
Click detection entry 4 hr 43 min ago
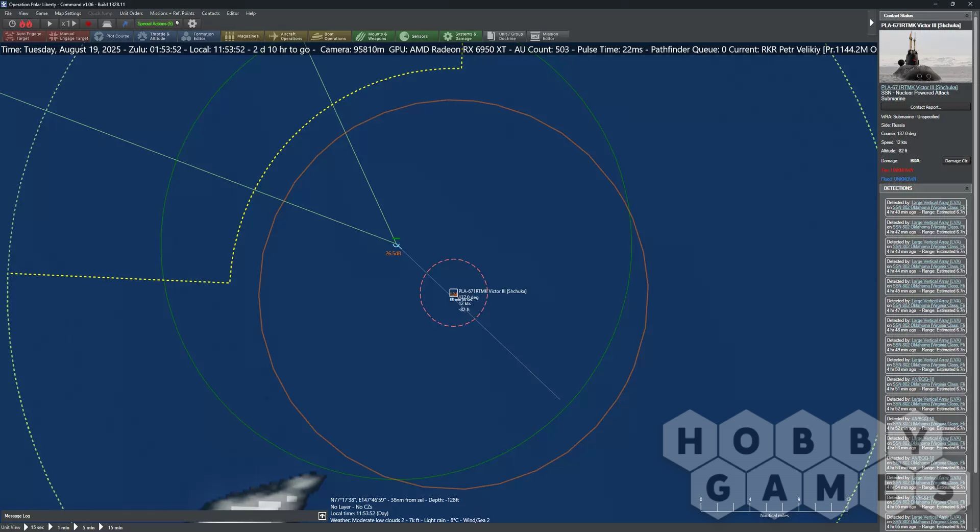click(925, 247)
